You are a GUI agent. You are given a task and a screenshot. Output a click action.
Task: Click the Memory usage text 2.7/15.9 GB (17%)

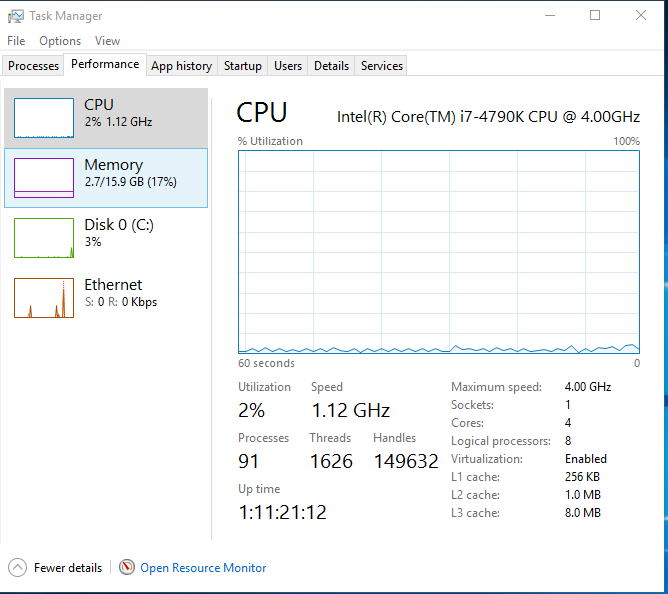click(130, 182)
